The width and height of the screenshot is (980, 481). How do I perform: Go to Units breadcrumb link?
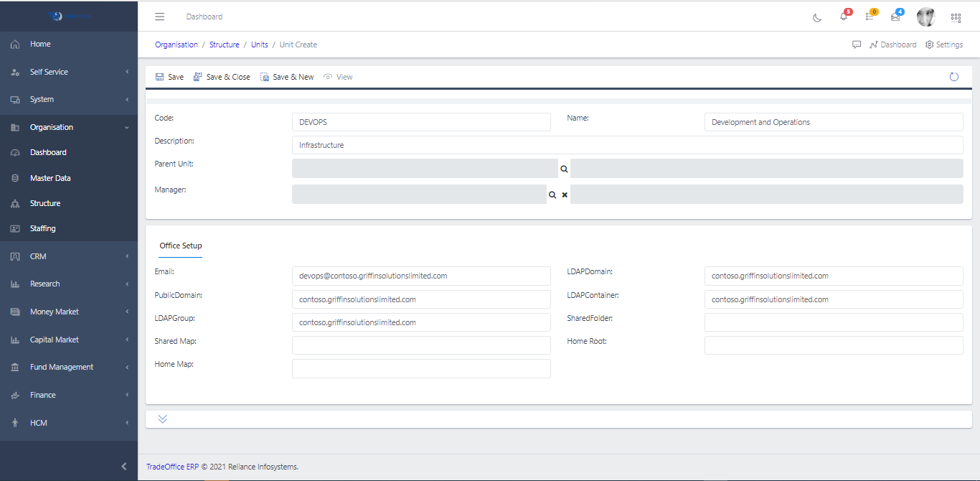[259, 45]
